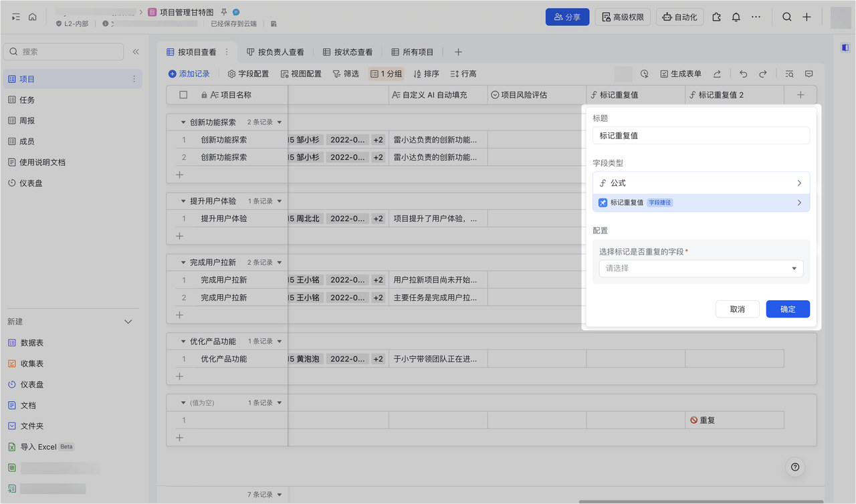856x504 pixels.
Task: Open 使用说明文档 in sidebar
Action: 73,162
